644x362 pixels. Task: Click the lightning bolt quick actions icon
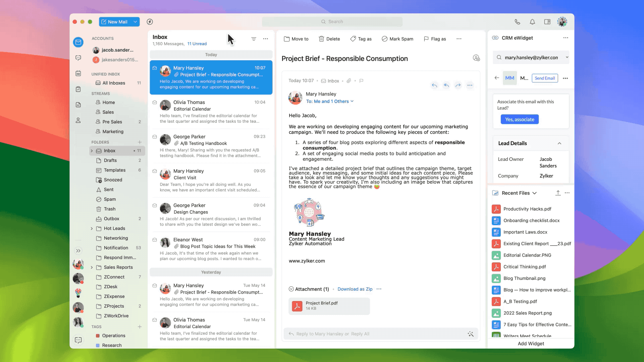[x=150, y=22]
